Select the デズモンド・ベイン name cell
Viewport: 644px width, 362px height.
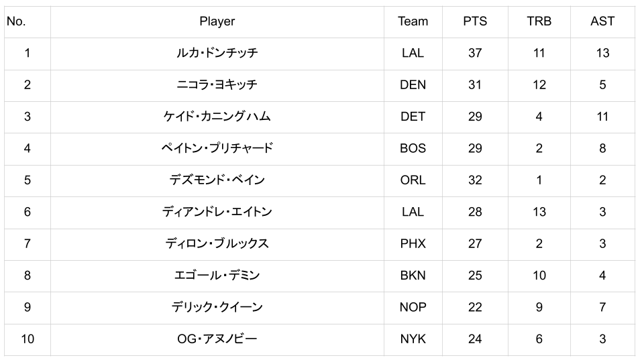(x=217, y=180)
